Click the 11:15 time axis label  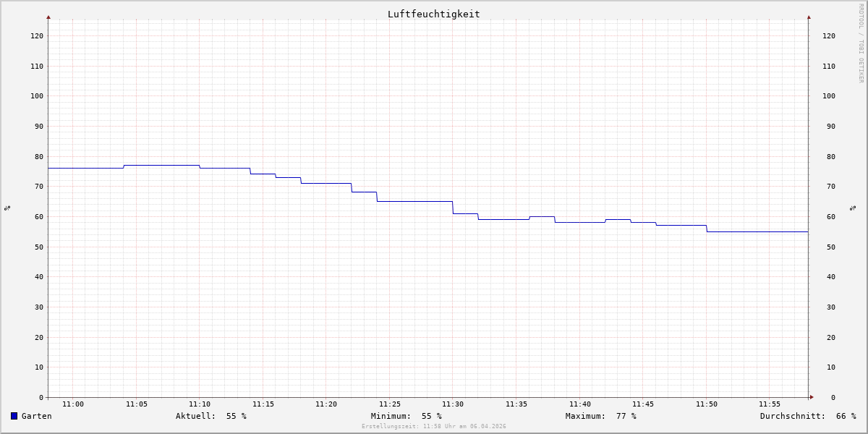click(x=263, y=404)
